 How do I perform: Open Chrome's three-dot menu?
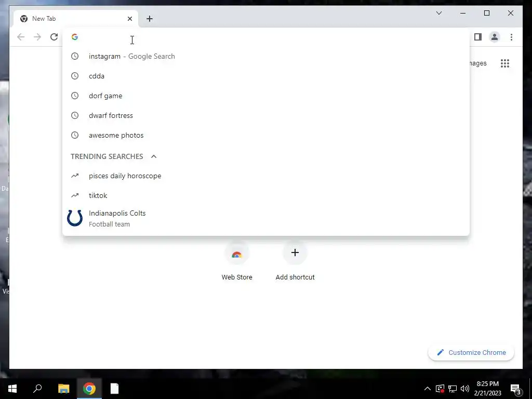tap(511, 37)
